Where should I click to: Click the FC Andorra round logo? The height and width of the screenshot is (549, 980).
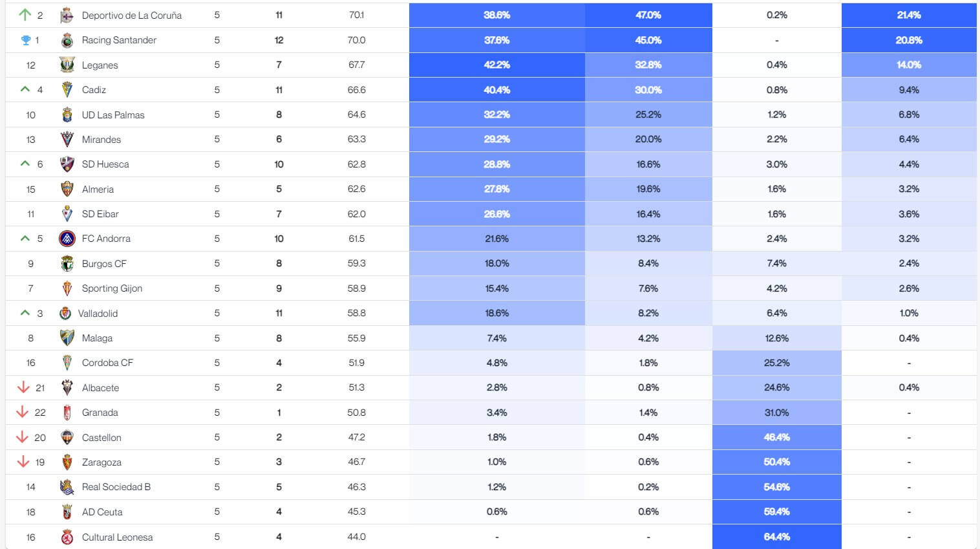click(67, 239)
